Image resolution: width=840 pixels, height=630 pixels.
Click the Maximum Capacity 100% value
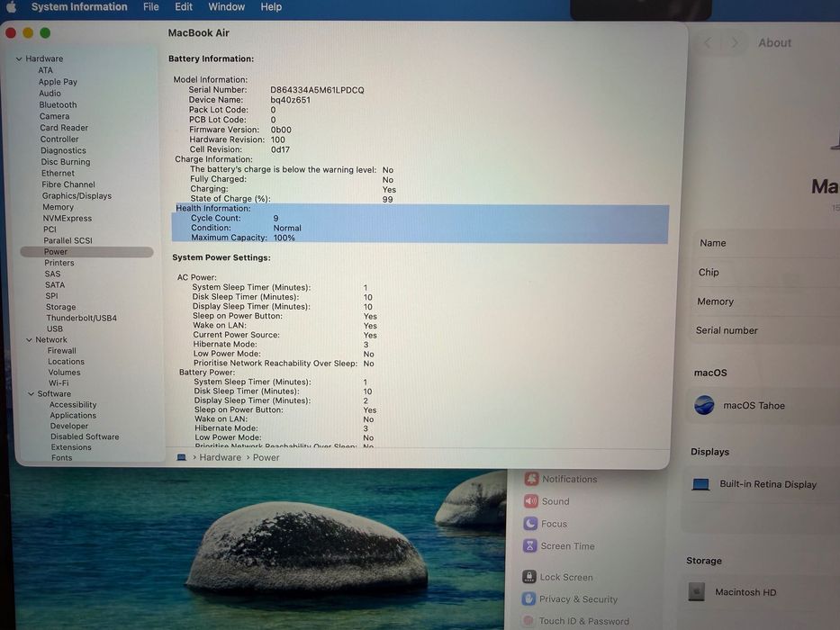click(284, 238)
